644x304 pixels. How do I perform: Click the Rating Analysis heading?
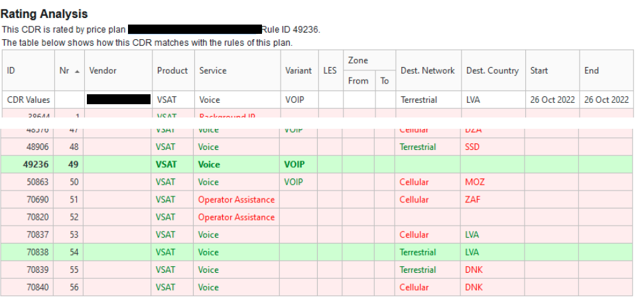44,13
